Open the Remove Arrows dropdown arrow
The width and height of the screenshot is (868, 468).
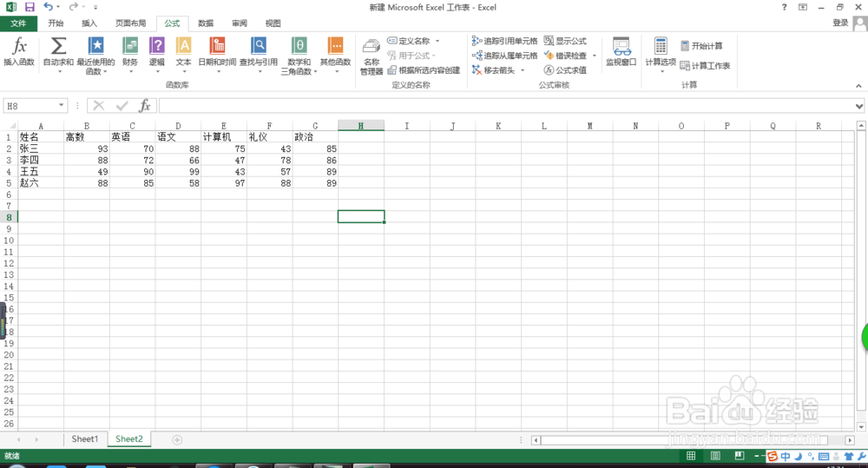(522, 70)
